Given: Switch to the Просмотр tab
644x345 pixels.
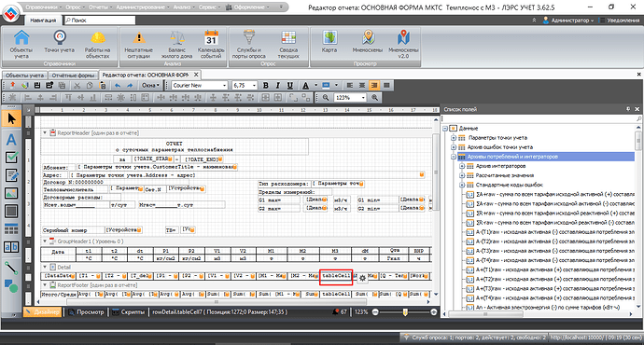Looking at the screenshot, I should coord(87,312).
